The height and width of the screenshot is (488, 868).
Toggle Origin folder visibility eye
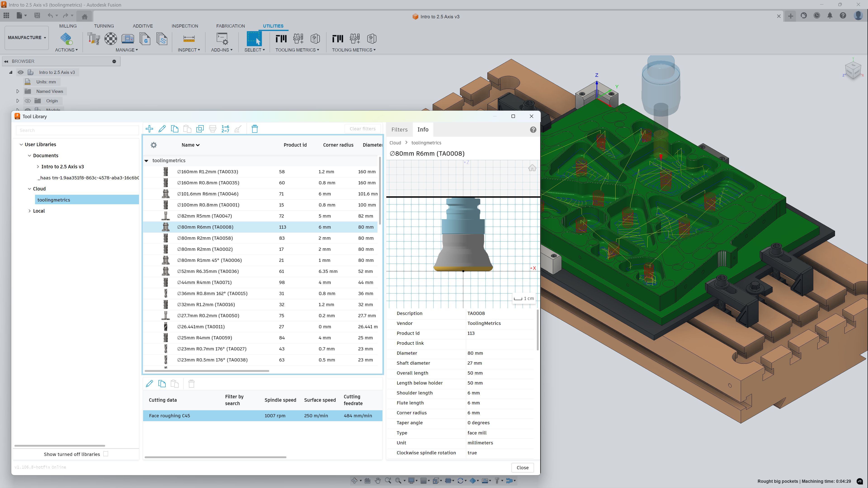(x=28, y=101)
